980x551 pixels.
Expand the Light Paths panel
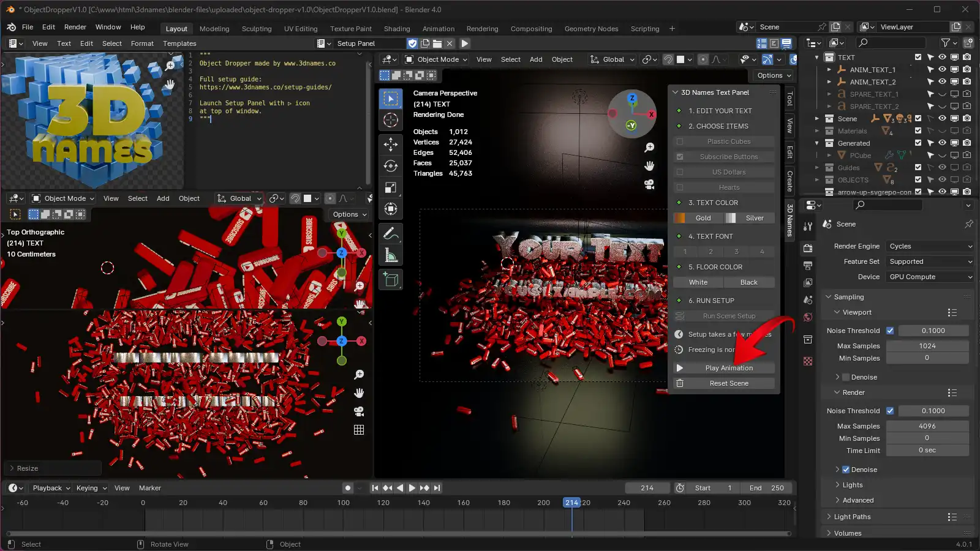click(852, 517)
